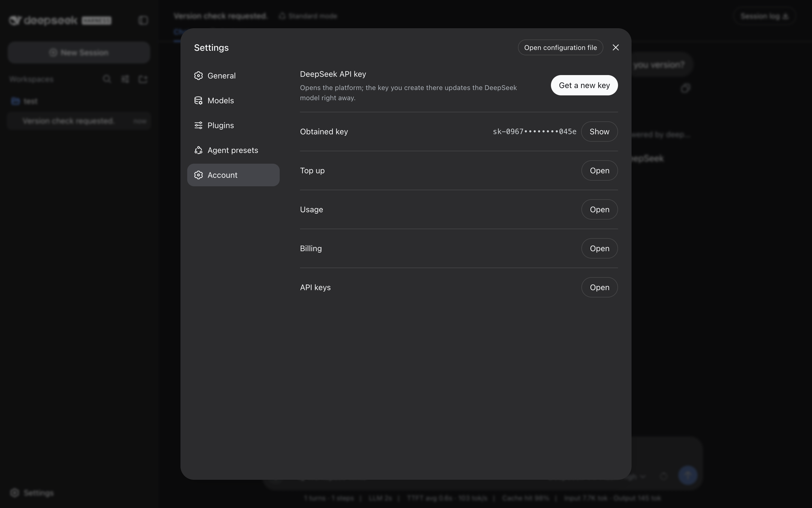Switch to the Models settings section
The height and width of the screenshot is (508, 812).
pyautogui.click(x=233, y=100)
